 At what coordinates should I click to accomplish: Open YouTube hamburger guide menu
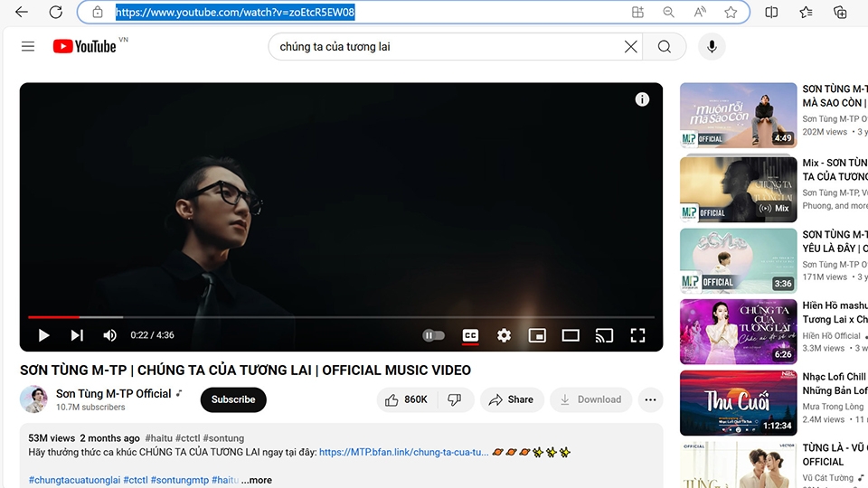[28, 46]
